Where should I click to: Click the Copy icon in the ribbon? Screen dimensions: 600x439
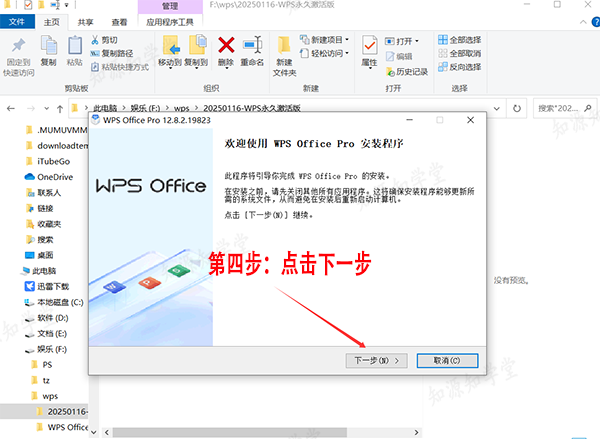pos(49,45)
